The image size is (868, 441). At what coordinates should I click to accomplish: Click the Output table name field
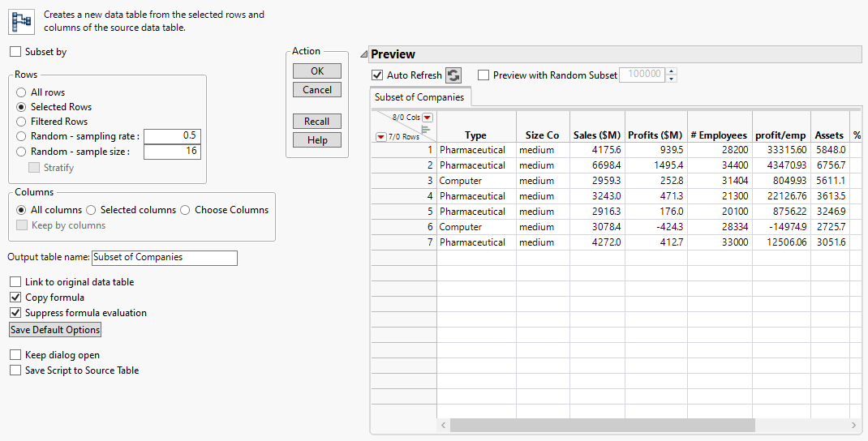tap(165, 258)
